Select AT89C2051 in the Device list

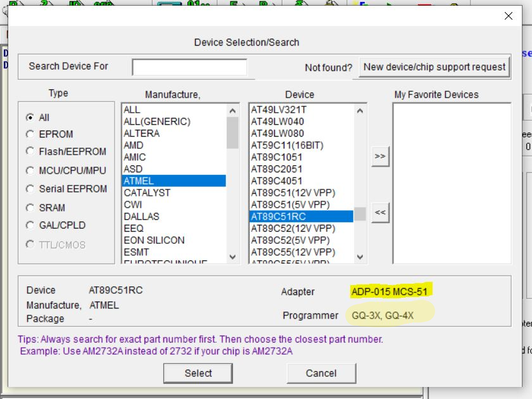[x=277, y=169]
